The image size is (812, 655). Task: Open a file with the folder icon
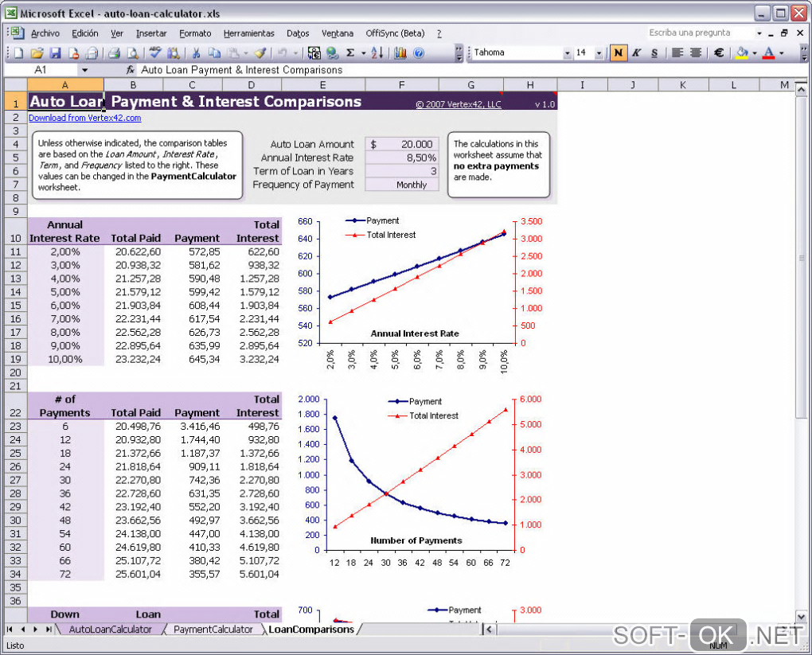tap(37, 53)
